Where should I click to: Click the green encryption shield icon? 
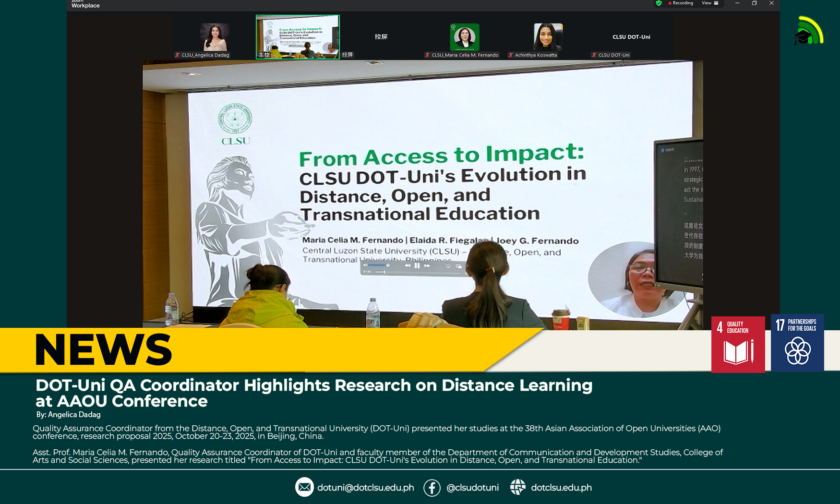[x=659, y=3]
